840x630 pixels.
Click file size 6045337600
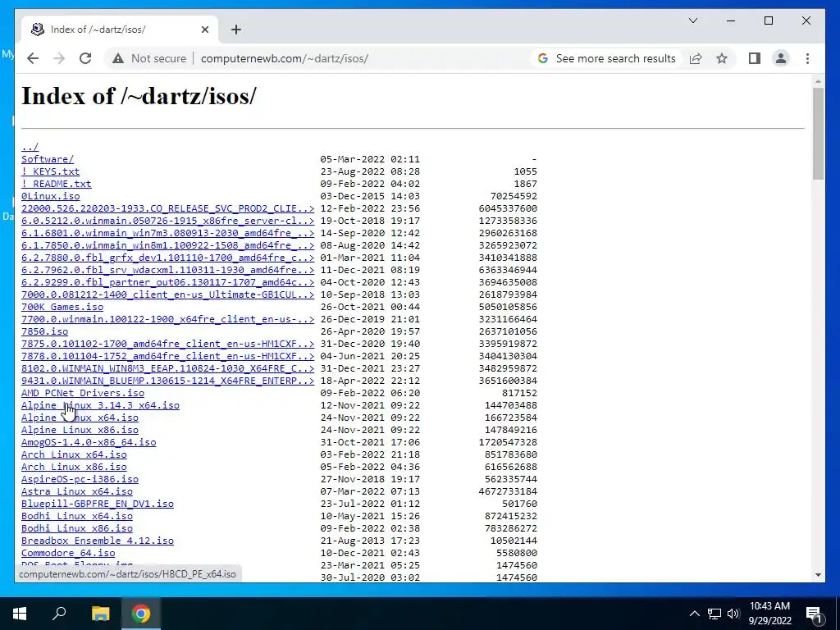508,208
